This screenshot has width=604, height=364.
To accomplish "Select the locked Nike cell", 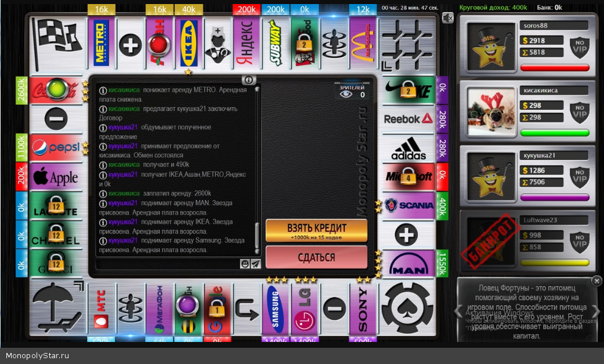I will click(408, 90).
